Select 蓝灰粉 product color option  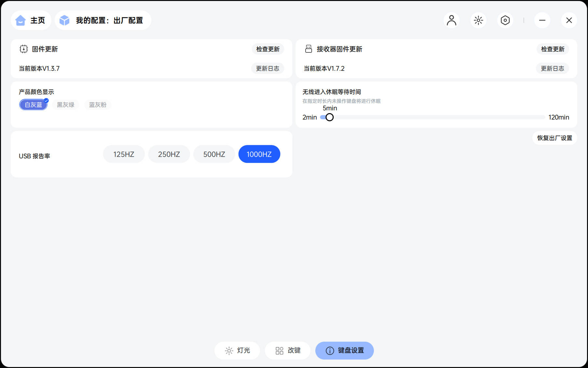[98, 105]
